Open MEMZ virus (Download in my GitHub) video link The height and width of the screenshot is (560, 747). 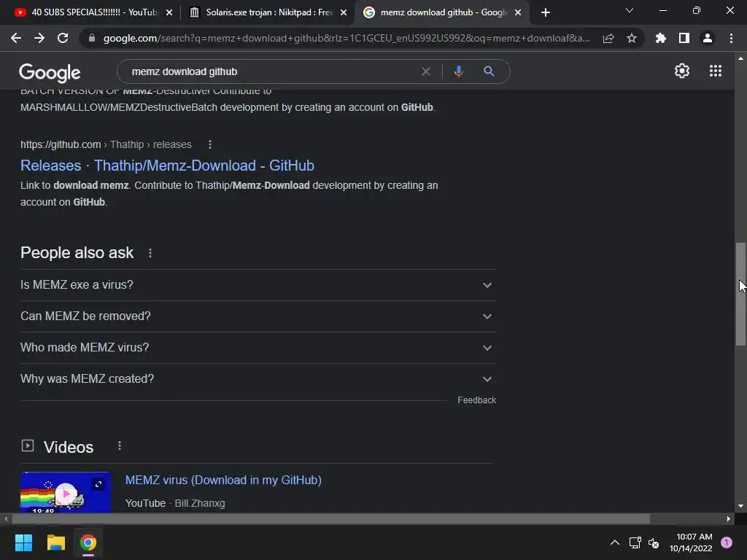coord(223,480)
